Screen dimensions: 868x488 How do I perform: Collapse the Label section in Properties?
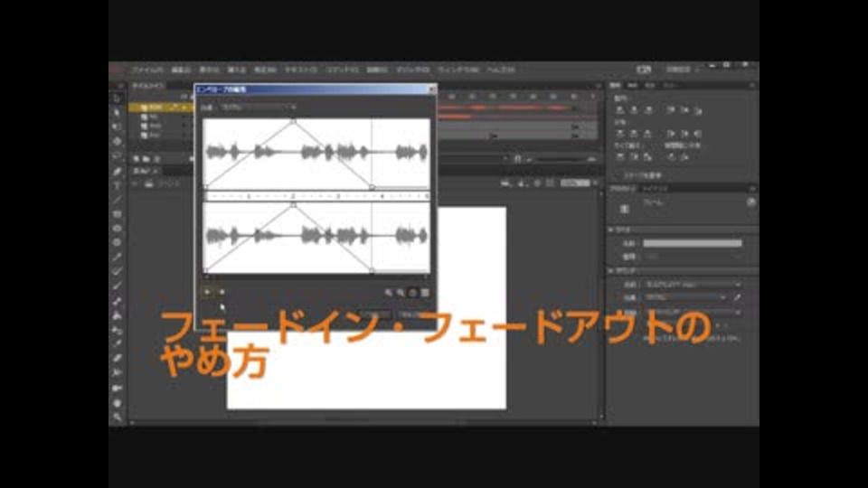click(612, 230)
